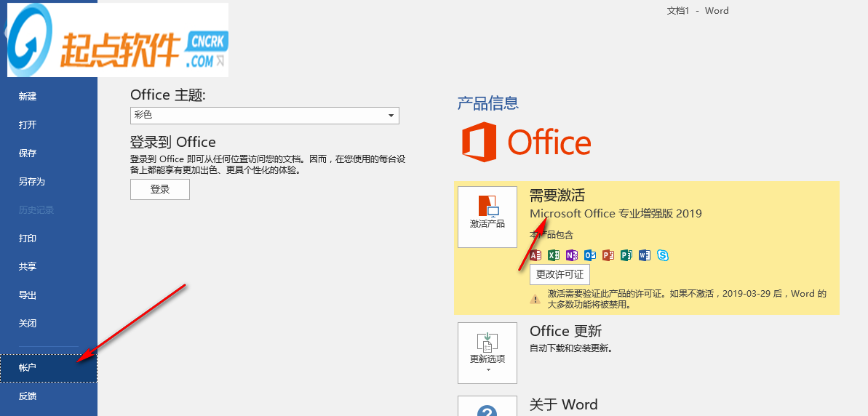
Task: Click the 激活产品 activate product button
Action: pyautogui.click(x=487, y=217)
